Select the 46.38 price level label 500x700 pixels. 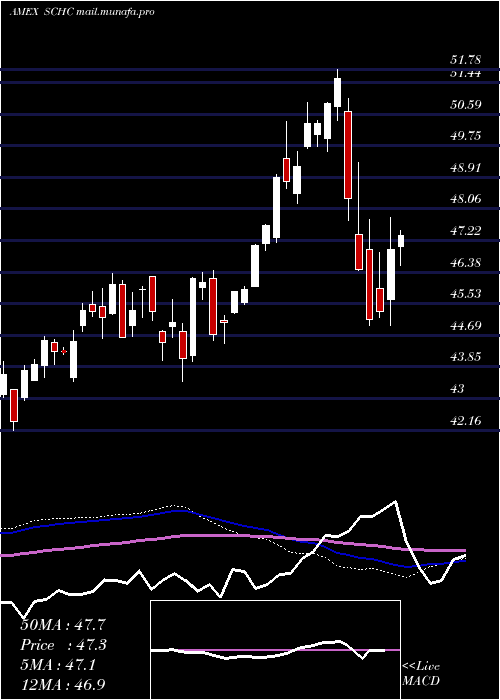click(x=465, y=262)
